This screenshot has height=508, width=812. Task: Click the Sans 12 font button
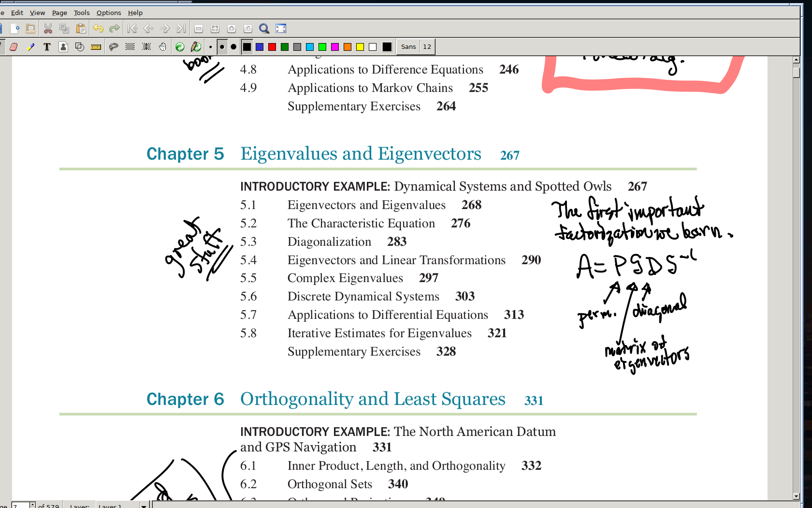(x=416, y=47)
